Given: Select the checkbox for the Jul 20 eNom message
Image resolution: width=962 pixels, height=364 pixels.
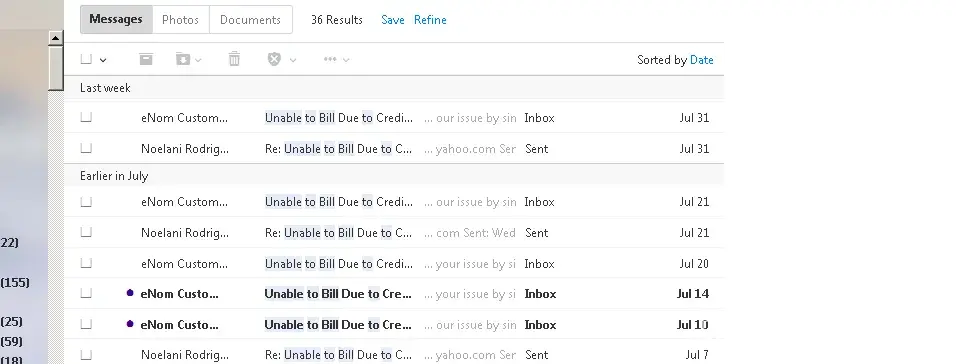Looking at the screenshot, I should click(86, 263).
